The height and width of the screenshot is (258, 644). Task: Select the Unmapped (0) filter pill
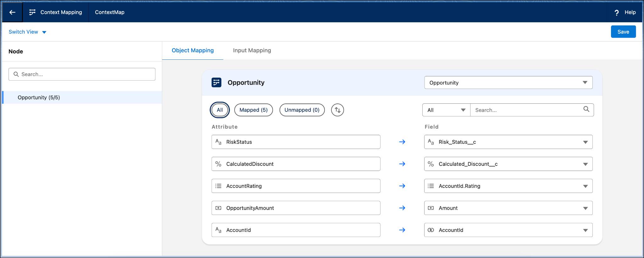click(302, 110)
